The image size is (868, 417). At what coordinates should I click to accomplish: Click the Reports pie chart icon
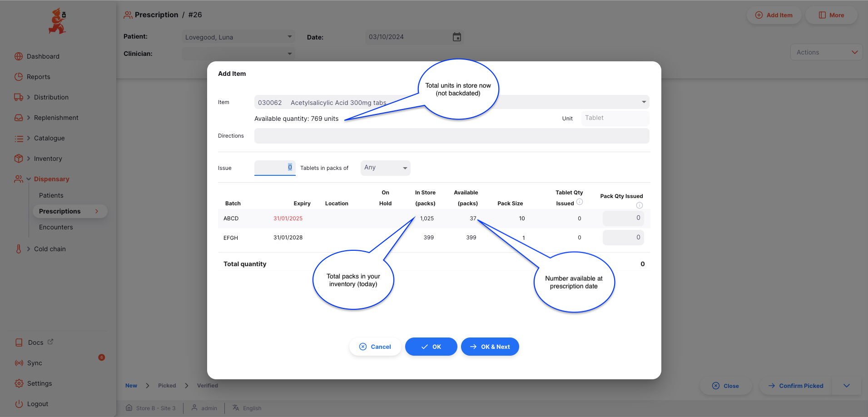click(x=19, y=77)
